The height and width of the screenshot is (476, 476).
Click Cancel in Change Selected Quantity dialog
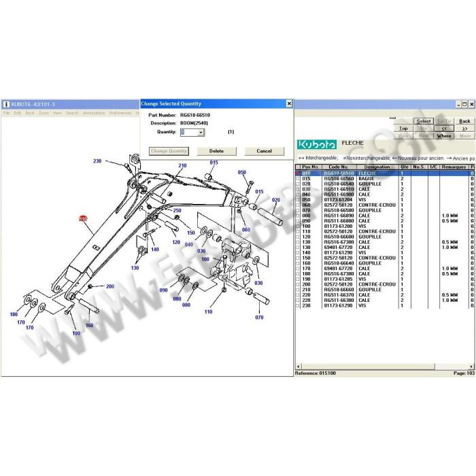tap(264, 151)
